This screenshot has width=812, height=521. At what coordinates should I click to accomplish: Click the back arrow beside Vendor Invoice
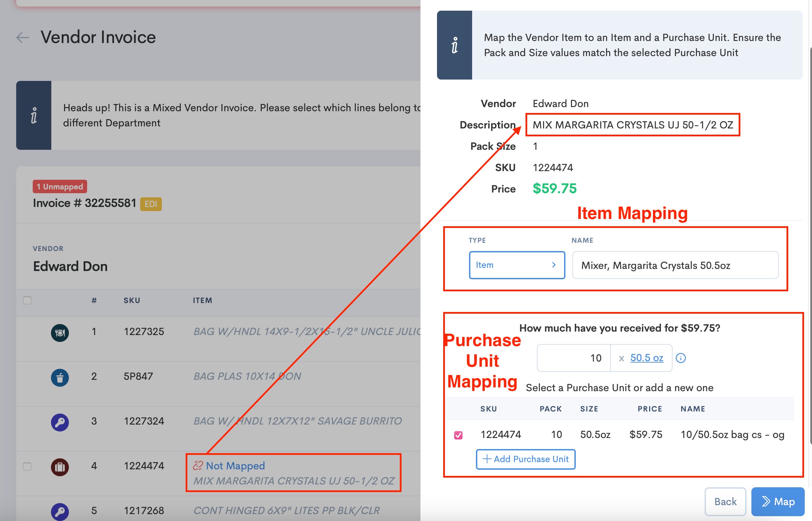23,37
